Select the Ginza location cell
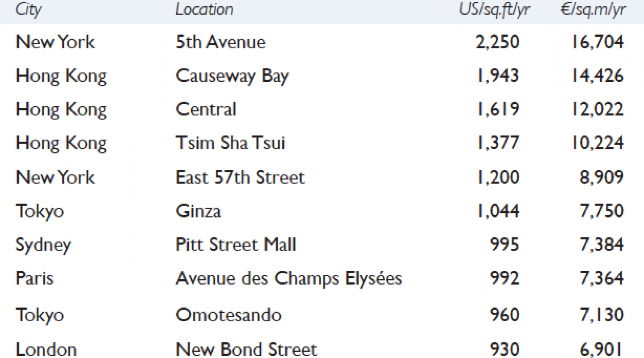Image resolution: width=644 pixels, height=358 pixels. (198, 211)
